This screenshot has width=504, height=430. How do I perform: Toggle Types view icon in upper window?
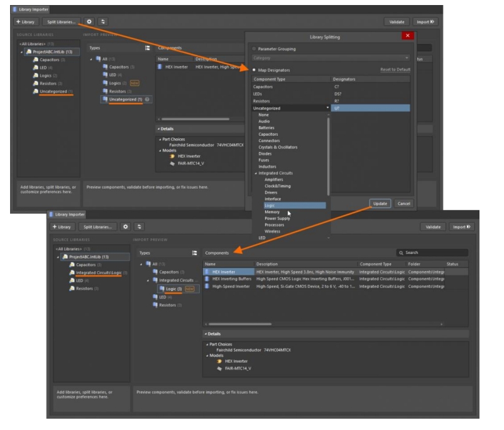[147, 48]
